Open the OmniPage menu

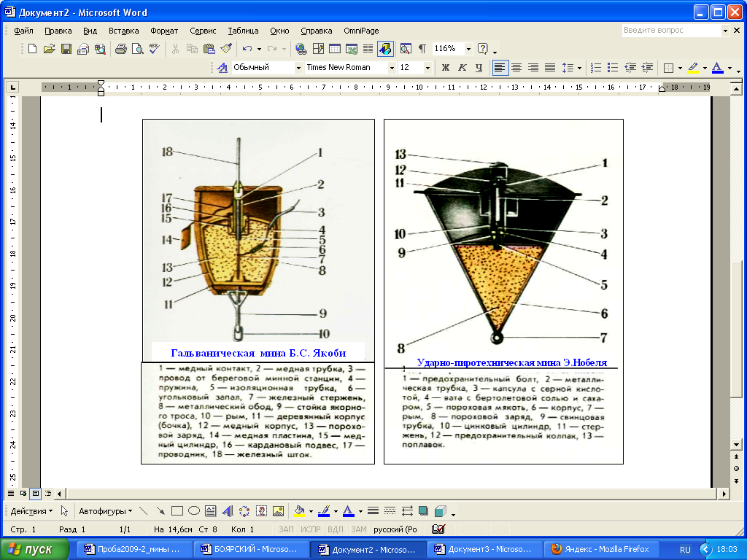tap(361, 31)
